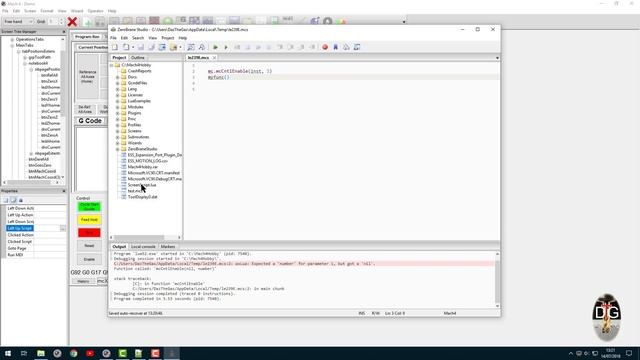
Task: Select the Local console tab
Action: (143, 247)
